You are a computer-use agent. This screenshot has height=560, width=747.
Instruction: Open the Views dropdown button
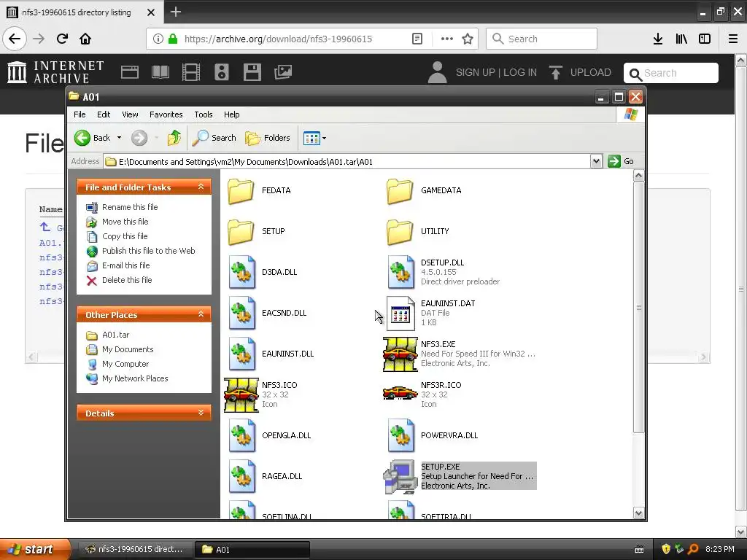pos(314,138)
